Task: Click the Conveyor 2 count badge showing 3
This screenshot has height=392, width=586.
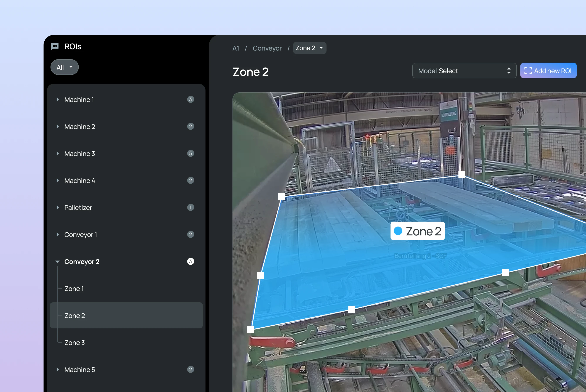Action: [190, 261]
